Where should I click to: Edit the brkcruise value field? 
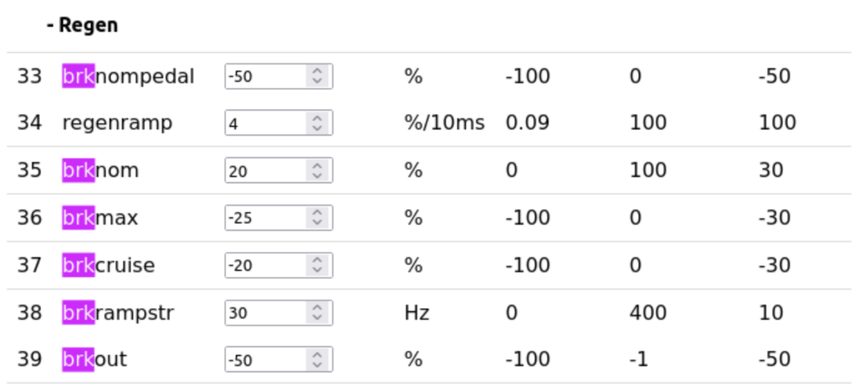(265, 266)
